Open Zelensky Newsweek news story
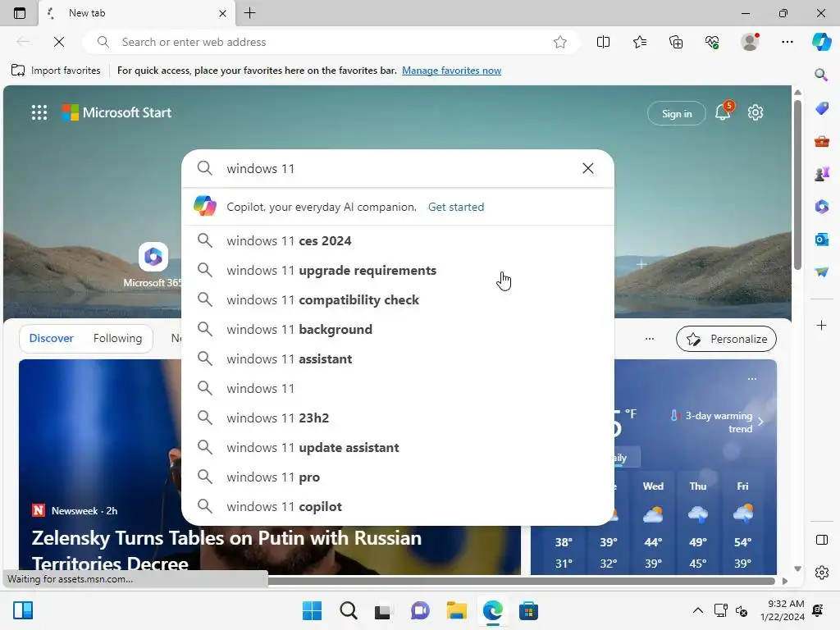 point(226,550)
